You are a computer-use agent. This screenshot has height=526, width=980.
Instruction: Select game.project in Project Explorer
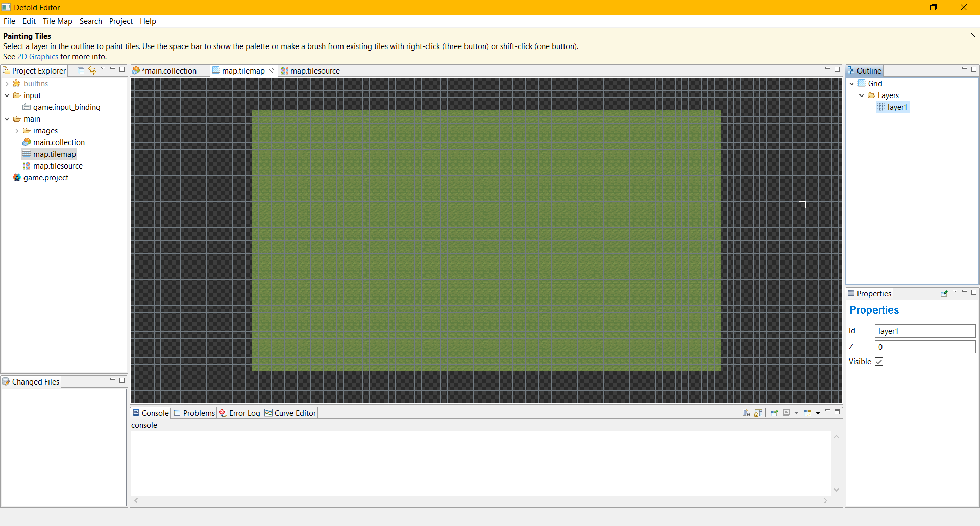45,178
